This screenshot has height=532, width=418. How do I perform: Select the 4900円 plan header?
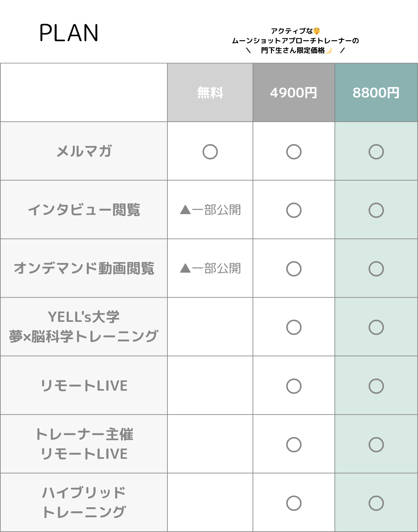point(294,93)
